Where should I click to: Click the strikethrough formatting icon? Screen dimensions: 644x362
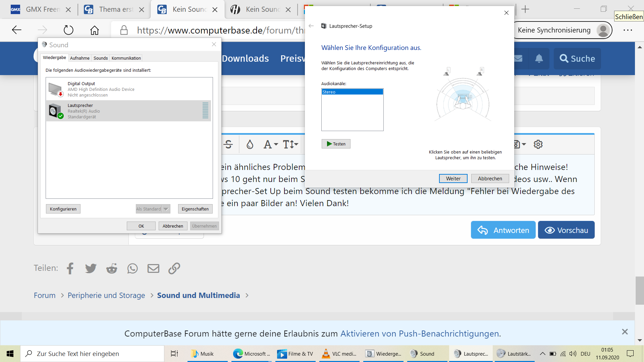point(229,144)
